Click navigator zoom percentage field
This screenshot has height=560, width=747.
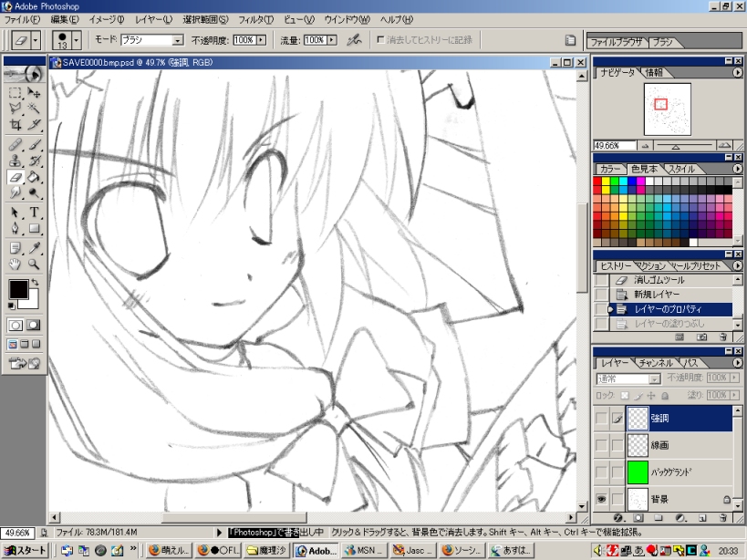(615, 145)
